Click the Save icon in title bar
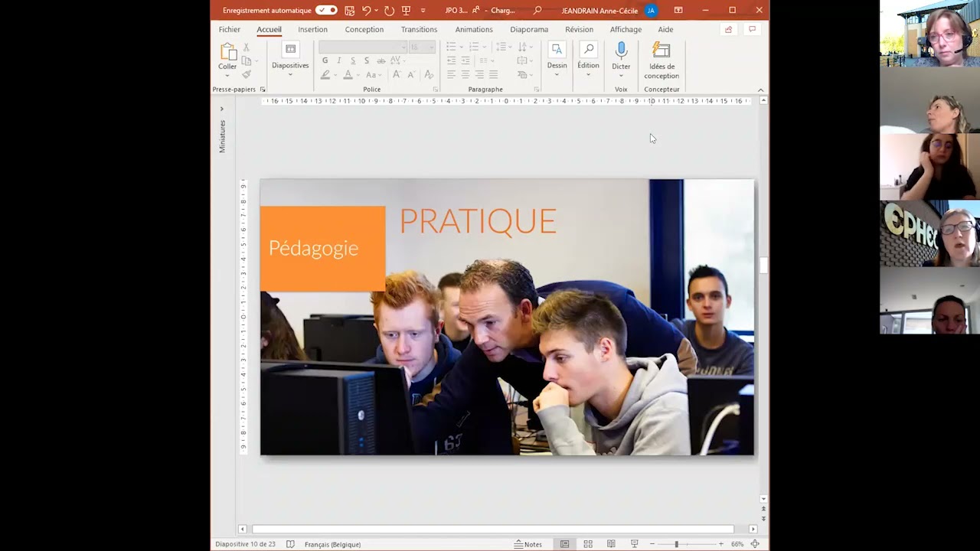Image resolution: width=980 pixels, height=551 pixels. click(349, 10)
